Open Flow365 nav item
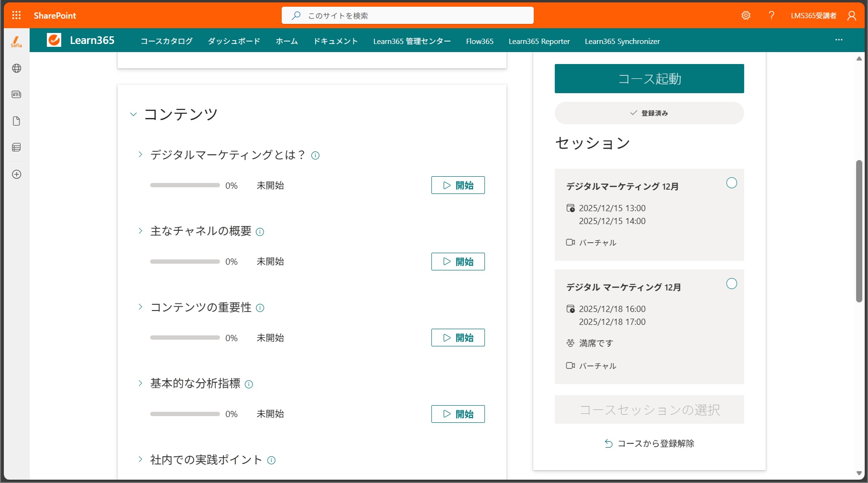This screenshot has width=868, height=483. pos(480,41)
